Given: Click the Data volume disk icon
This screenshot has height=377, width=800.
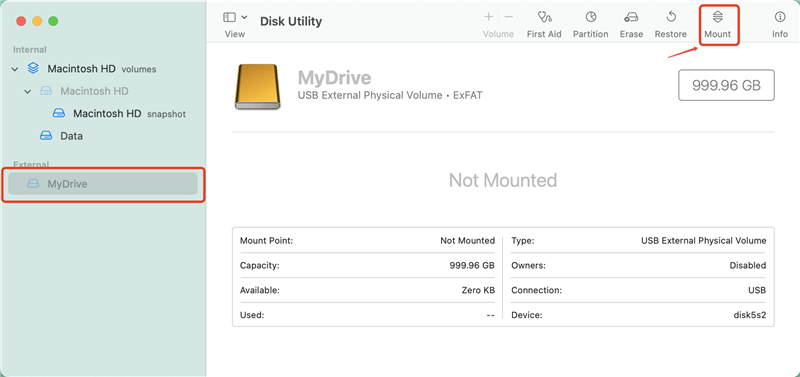Looking at the screenshot, I should point(46,136).
